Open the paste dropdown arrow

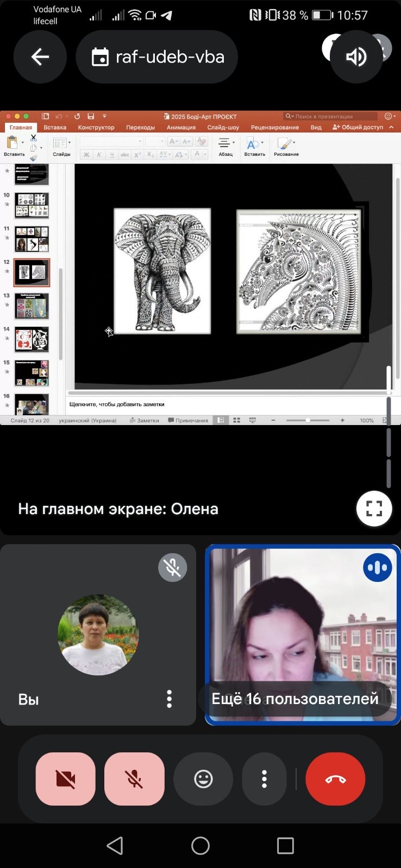point(22,143)
